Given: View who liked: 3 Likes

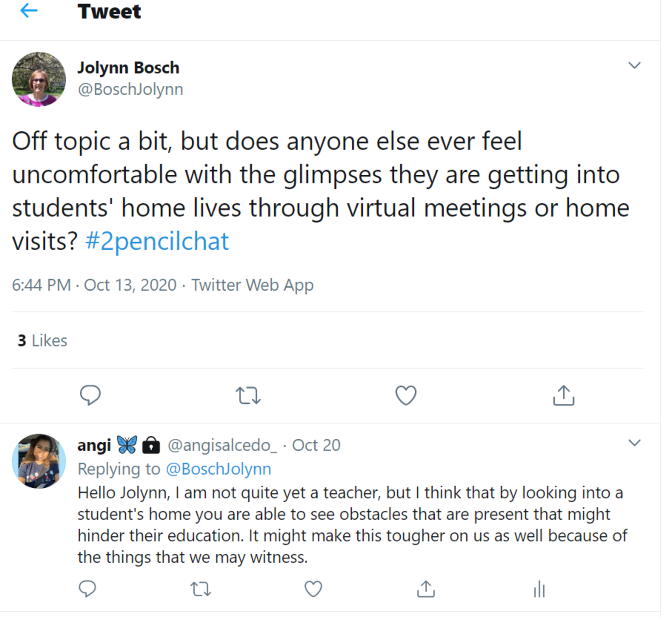Looking at the screenshot, I should [x=42, y=341].
